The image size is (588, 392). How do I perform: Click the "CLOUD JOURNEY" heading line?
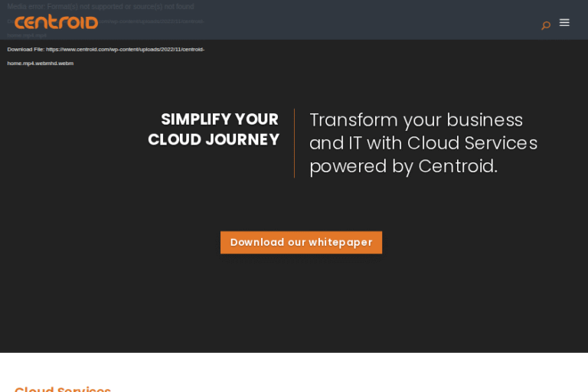pos(213,140)
